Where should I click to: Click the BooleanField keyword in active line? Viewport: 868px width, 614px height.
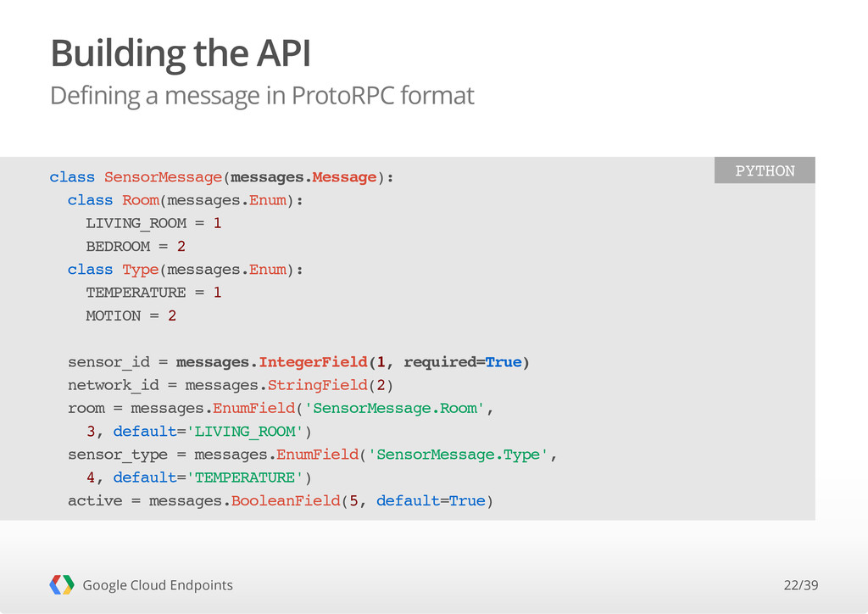click(x=286, y=500)
